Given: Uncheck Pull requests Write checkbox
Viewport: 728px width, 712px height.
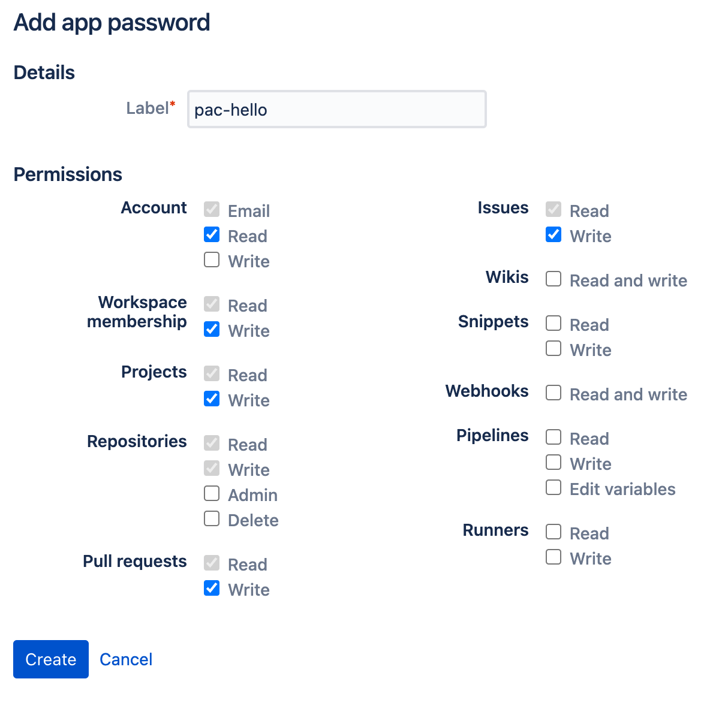Looking at the screenshot, I should 212,588.
